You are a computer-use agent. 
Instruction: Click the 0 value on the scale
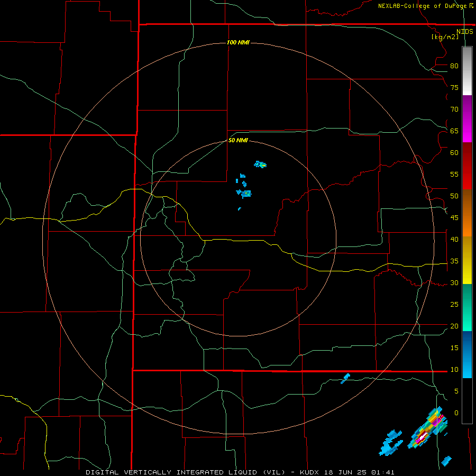[456, 413]
